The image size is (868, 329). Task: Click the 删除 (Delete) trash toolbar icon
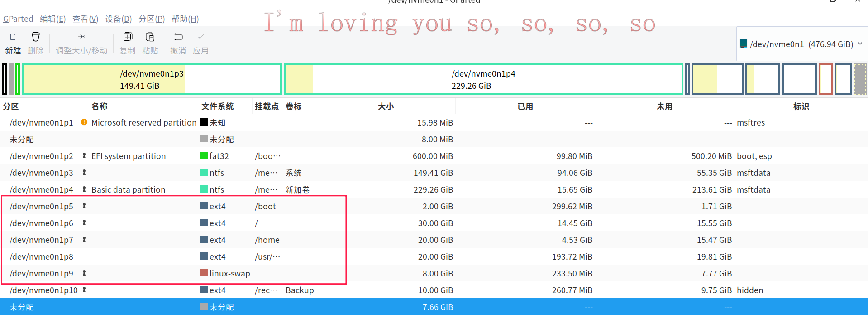[x=36, y=37]
